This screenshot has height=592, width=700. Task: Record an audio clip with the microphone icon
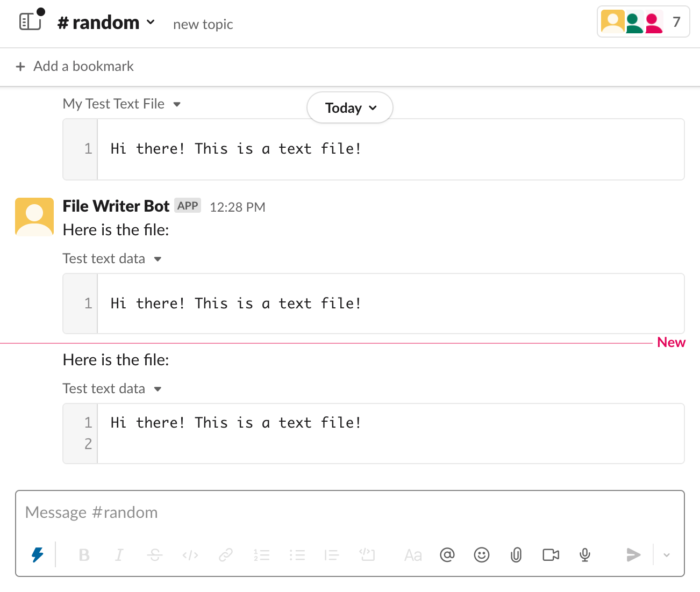[x=584, y=555]
